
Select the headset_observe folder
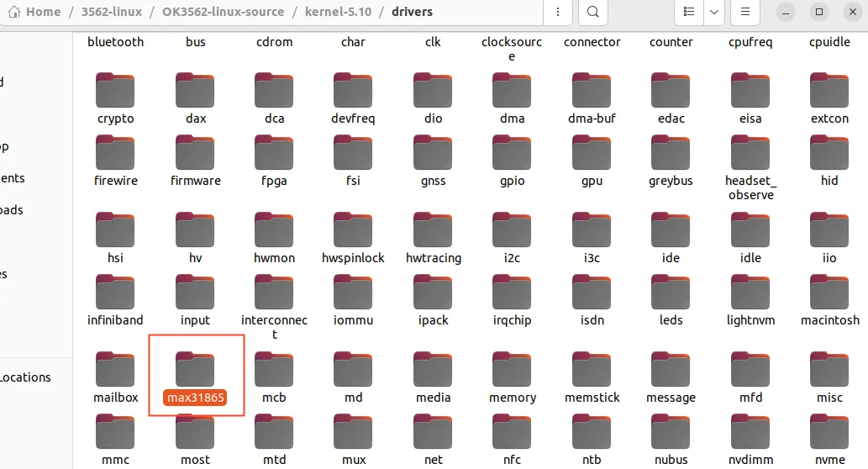point(750,168)
